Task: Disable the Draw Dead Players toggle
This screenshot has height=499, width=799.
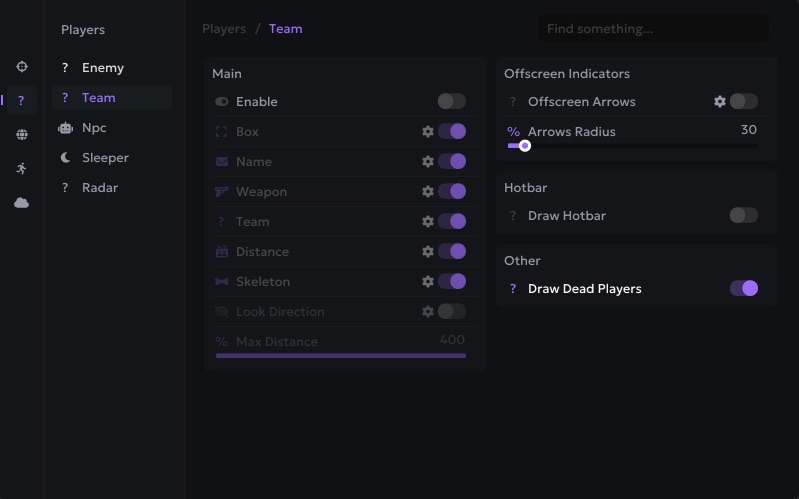Action: click(x=743, y=289)
